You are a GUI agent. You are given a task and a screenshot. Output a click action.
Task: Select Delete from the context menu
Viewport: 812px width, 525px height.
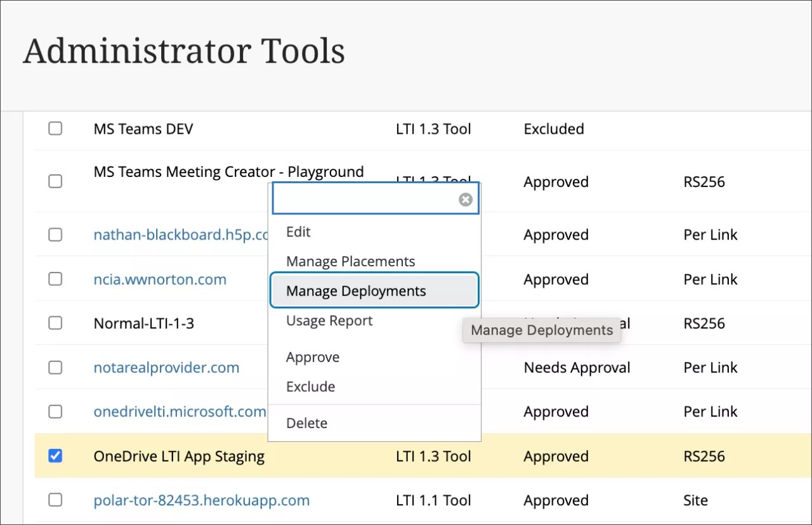click(306, 422)
